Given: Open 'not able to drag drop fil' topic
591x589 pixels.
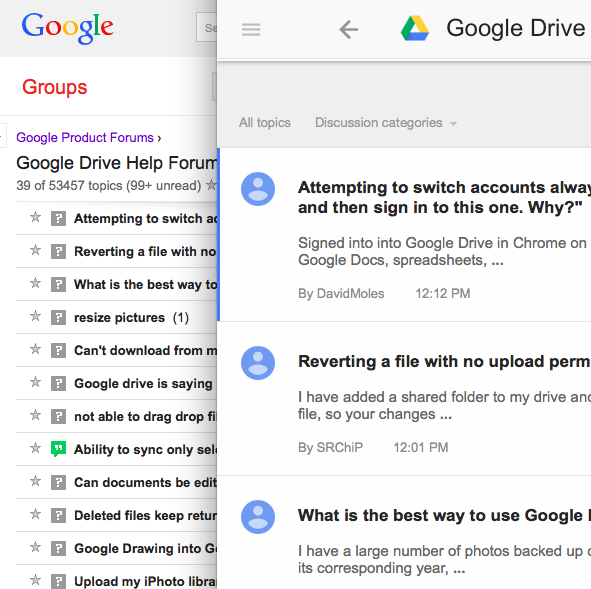Looking at the screenshot, I should coord(145,417).
